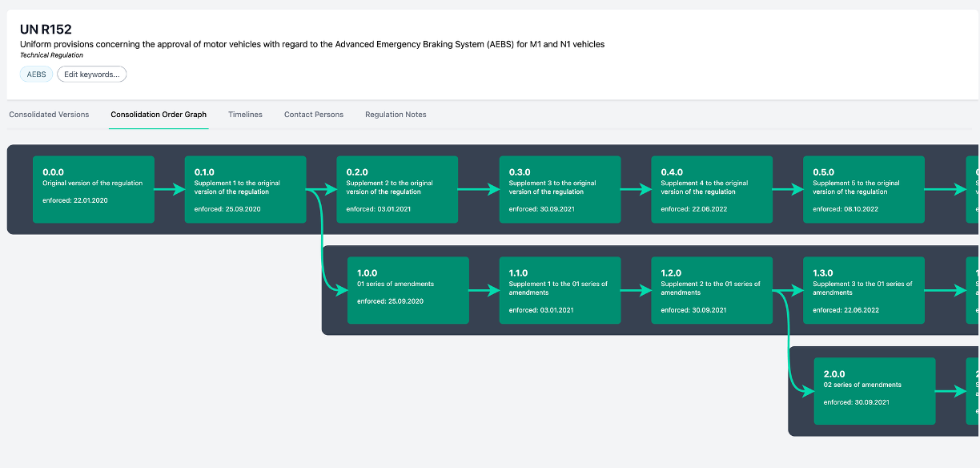The image size is (980, 468).
Task: Click the Edit keywords button
Action: pos(92,75)
